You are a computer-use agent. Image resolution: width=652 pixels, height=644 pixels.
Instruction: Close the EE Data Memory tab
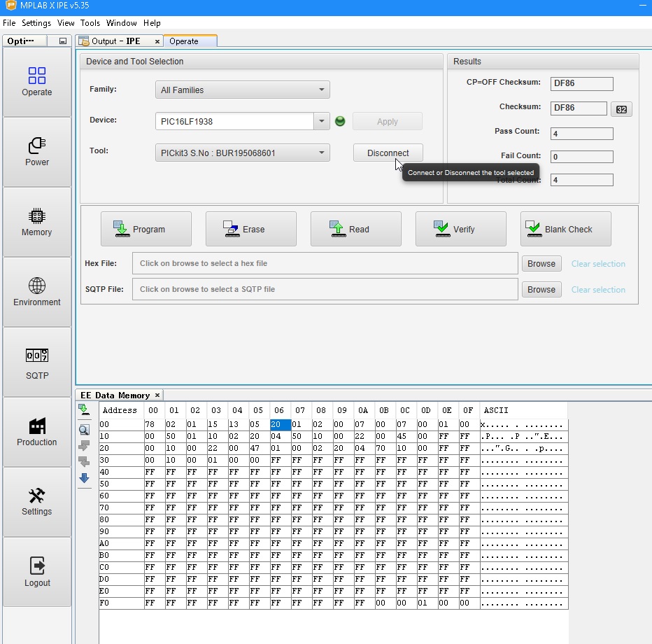pyautogui.click(x=157, y=395)
